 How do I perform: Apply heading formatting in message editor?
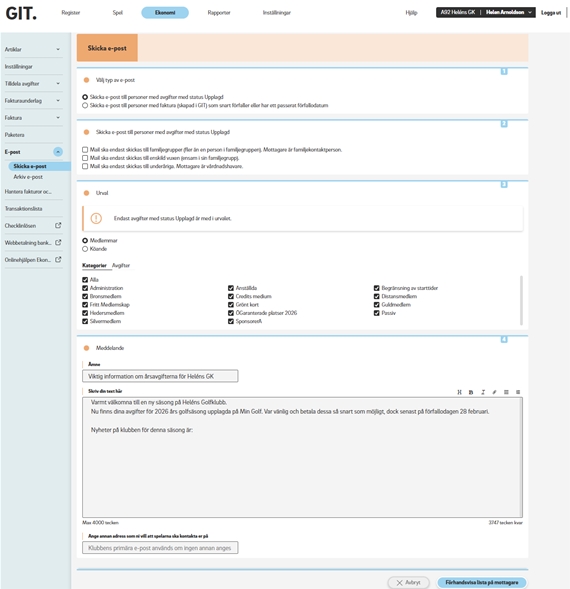[459, 392]
